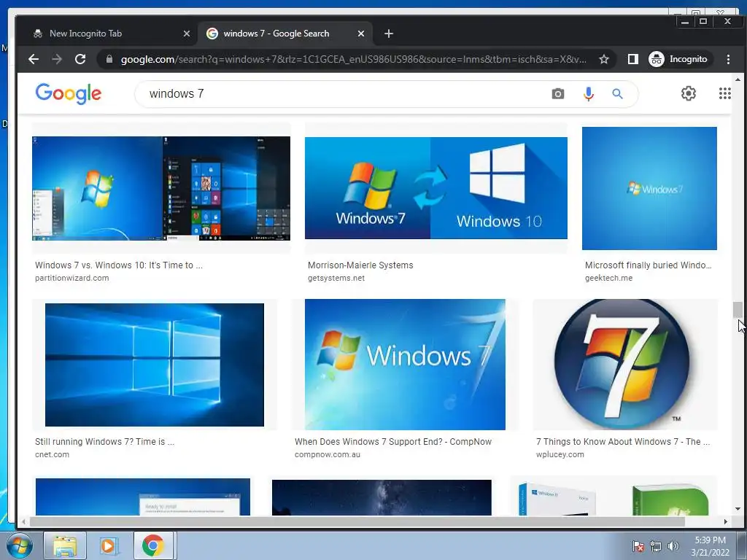Visit the compnow.com.au source link
This screenshot has width=747, height=560.
point(328,455)
